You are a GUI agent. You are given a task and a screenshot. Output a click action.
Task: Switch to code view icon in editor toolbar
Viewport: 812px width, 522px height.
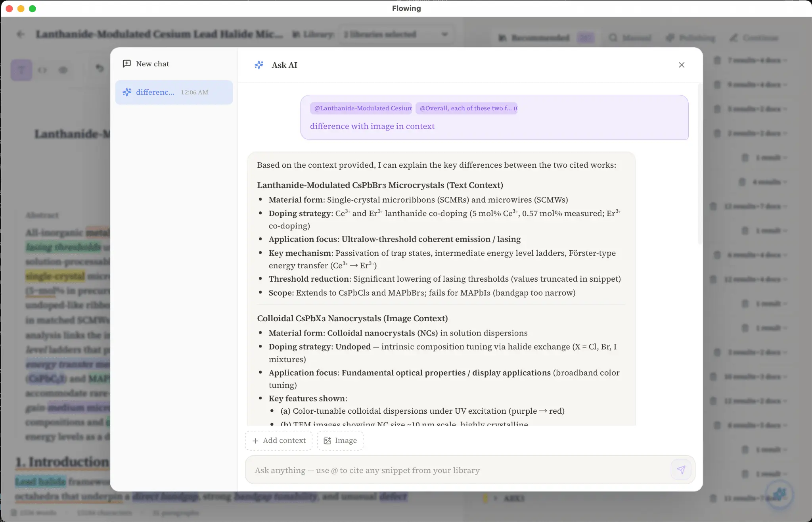pos(42,70)
